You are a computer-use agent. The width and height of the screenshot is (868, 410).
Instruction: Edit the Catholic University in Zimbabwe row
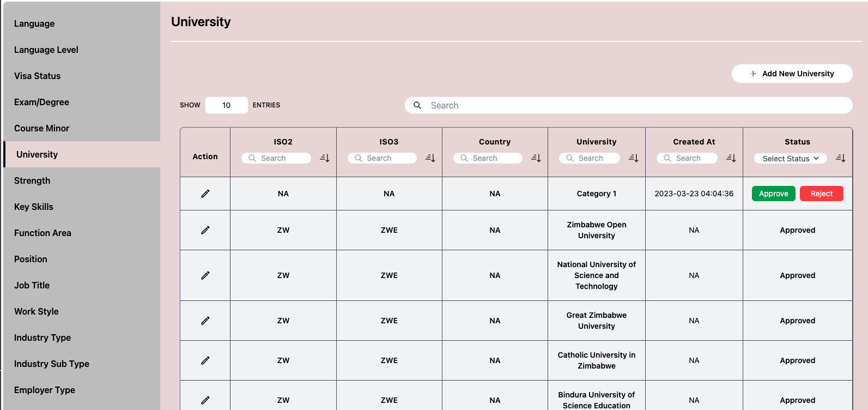(x=205, y=360)
